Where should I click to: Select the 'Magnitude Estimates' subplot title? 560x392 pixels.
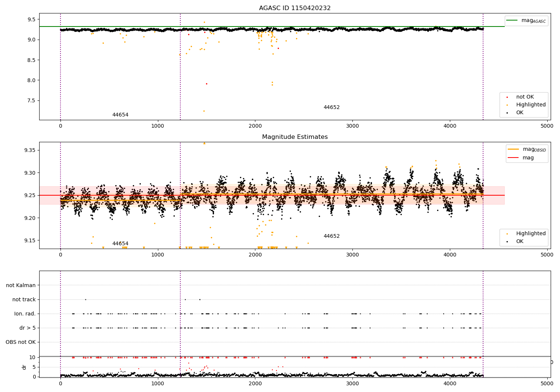[x=295, y=137]
